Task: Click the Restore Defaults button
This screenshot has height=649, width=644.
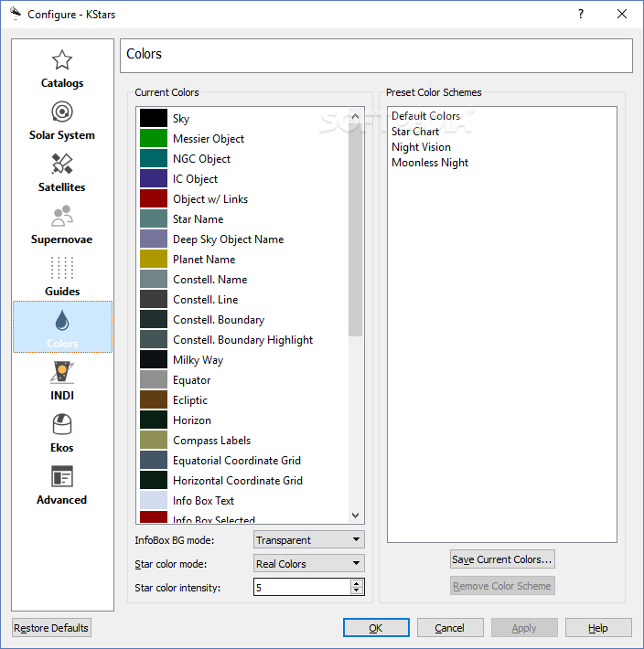Action: pyautogui.click(x=51, y=628)
